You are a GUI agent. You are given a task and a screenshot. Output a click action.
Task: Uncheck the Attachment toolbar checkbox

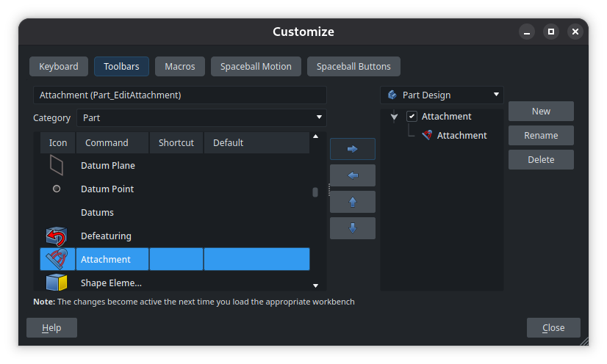412,117
